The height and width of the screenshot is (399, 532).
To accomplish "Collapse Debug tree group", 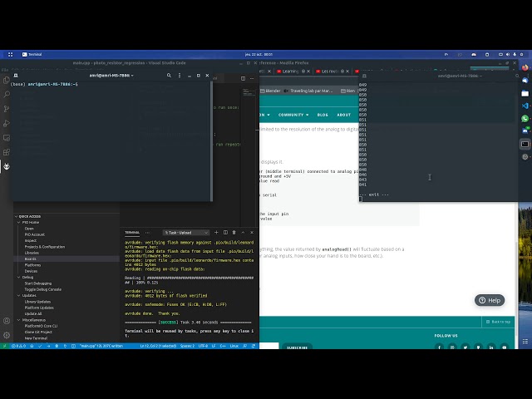I will (18, 277).
